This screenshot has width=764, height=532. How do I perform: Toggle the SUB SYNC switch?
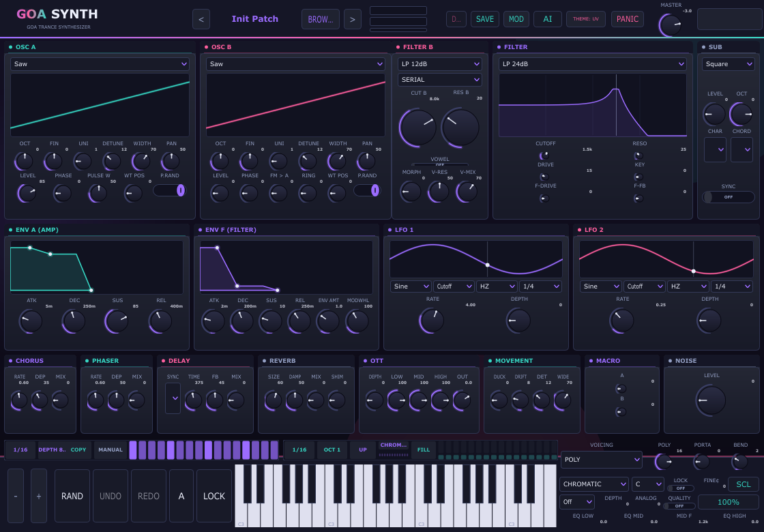(x=728, y=197)
